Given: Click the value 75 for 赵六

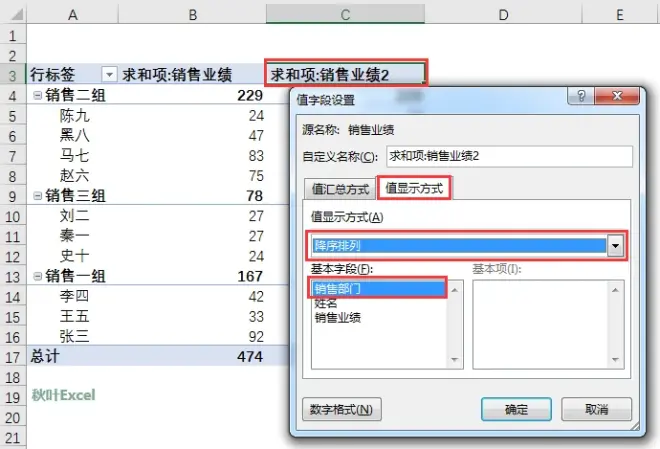Looking at the screenshot, I should (x=256, y=175).
